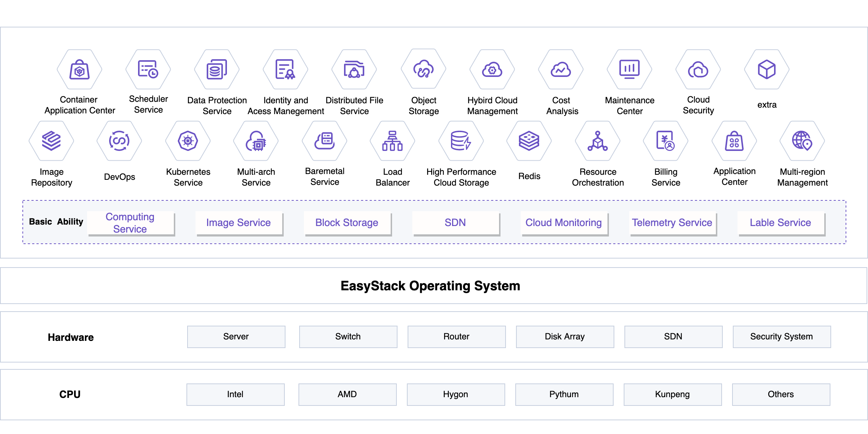Screen dimensions: 868x434
Task: Open the Object Storage icon
Action: pos(424,69)
